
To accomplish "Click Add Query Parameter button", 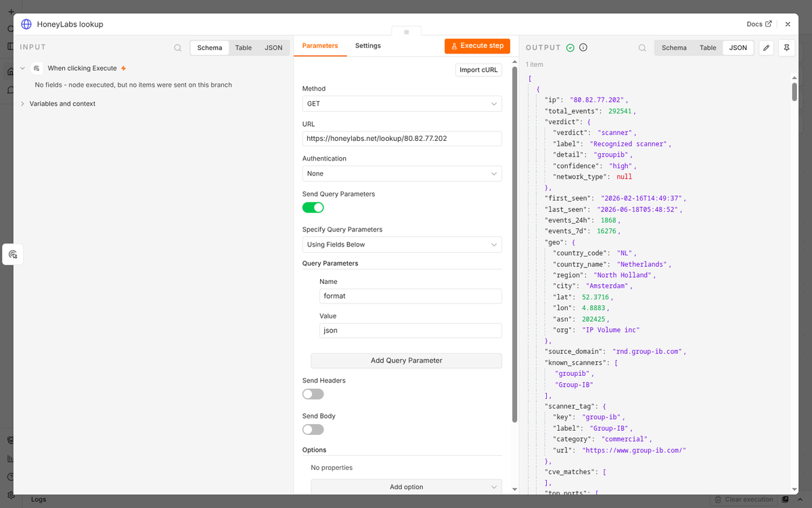I will coord(406,360).
